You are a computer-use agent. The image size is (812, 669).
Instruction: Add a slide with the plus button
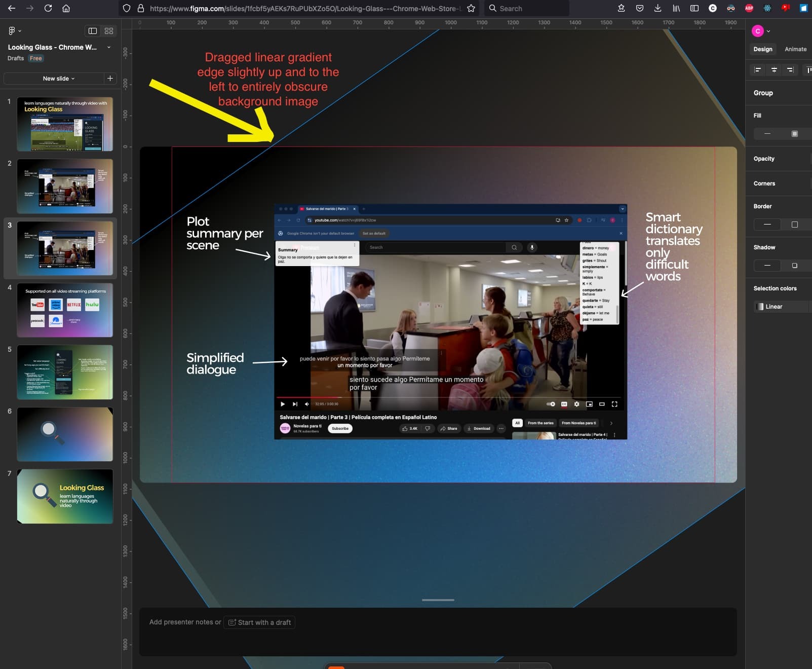point(110,78)
